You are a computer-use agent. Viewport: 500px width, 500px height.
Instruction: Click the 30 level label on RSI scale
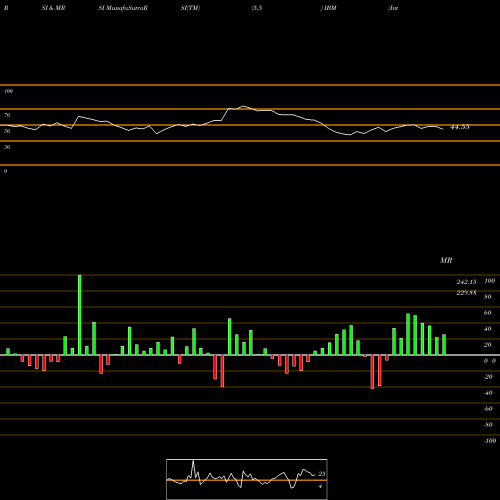(7, 147)
